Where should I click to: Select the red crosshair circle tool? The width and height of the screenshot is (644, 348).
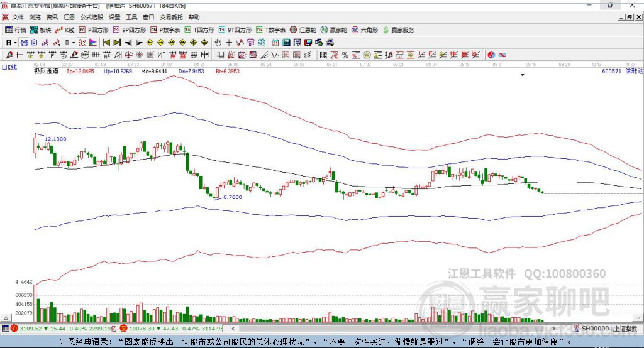coord(128,55)
